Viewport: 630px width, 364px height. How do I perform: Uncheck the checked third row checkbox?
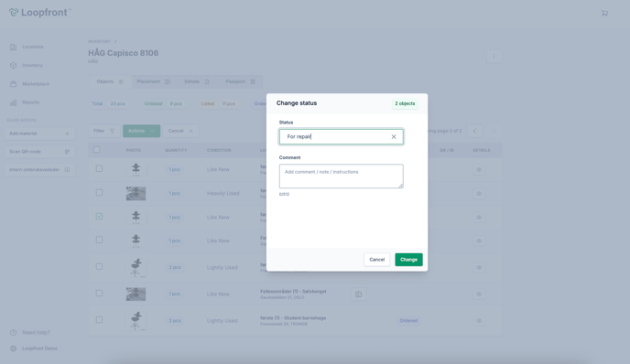tap(99, 217)
